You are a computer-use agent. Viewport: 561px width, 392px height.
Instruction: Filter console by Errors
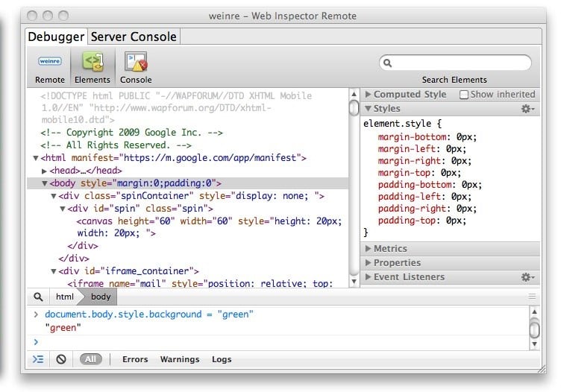coord(135,359)
